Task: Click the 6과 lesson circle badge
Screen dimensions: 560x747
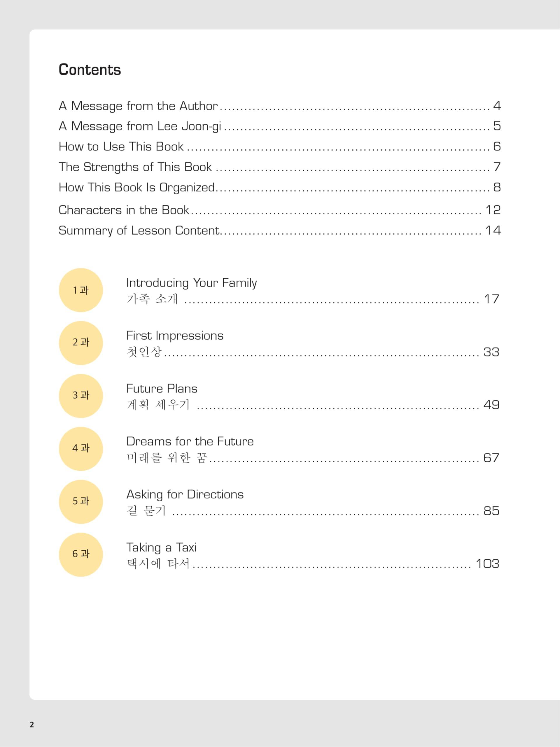Action: pyautogui.click(x=81, y=554)
